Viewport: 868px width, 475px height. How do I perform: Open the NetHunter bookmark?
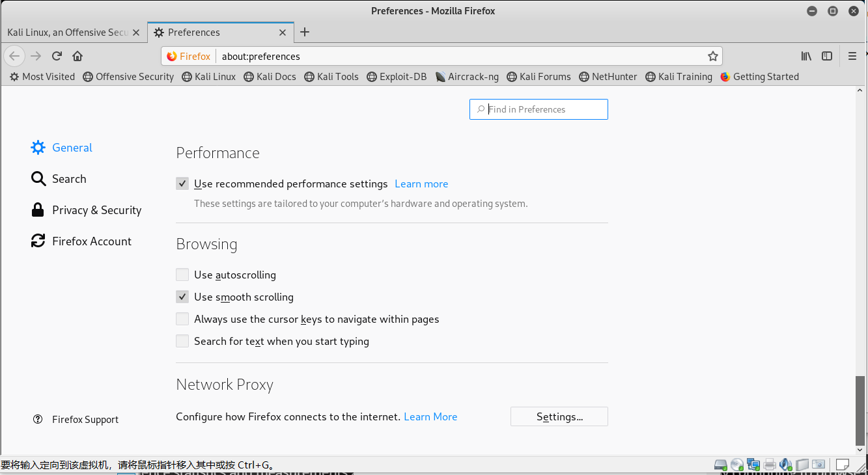pyautogui.click(x=608, y=77)
